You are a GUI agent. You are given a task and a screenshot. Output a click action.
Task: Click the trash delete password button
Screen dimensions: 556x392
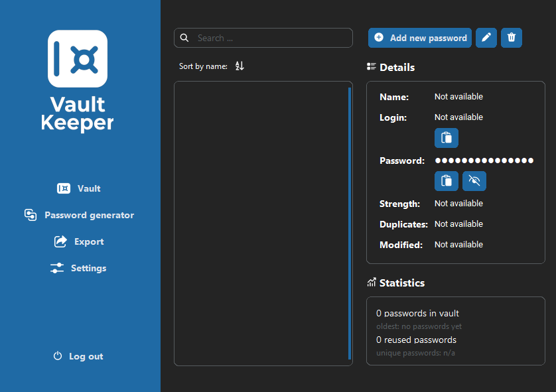512,38
